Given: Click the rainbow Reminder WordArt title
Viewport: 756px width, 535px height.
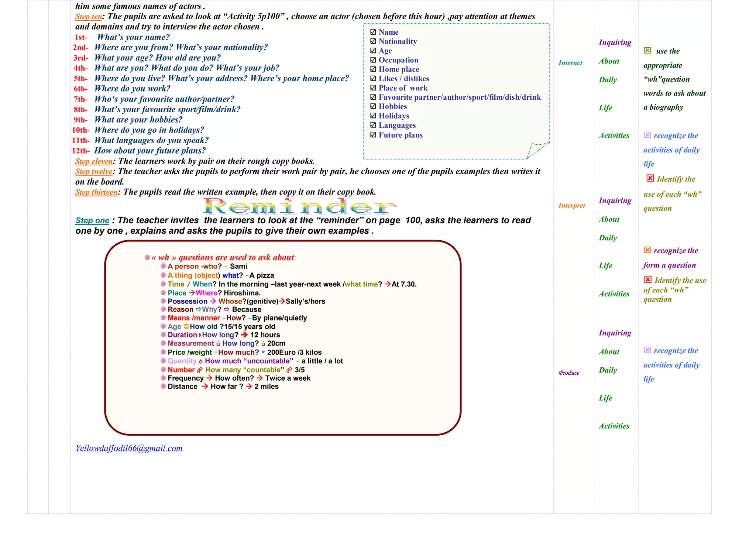Looking at the screenshot, I should 300,207.
